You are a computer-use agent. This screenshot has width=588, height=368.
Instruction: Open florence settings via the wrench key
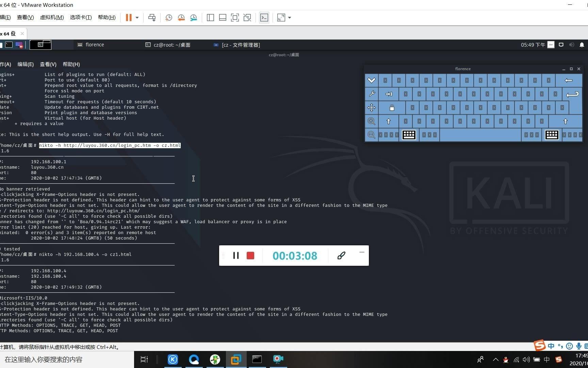372,94
